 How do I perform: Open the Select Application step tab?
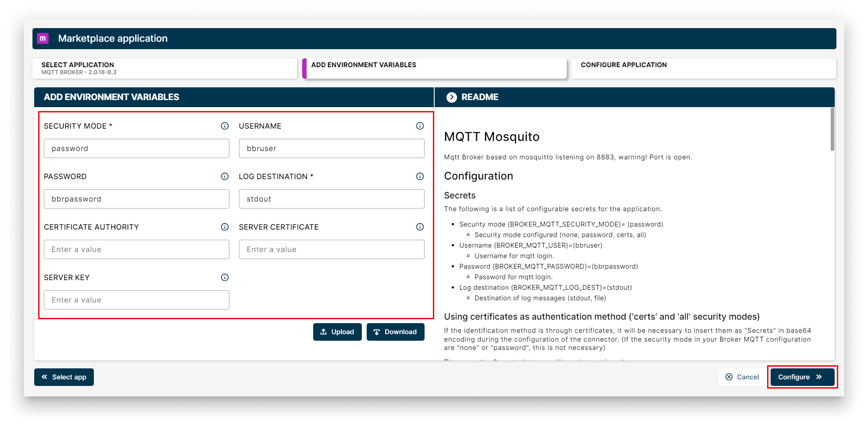point(164,68)
